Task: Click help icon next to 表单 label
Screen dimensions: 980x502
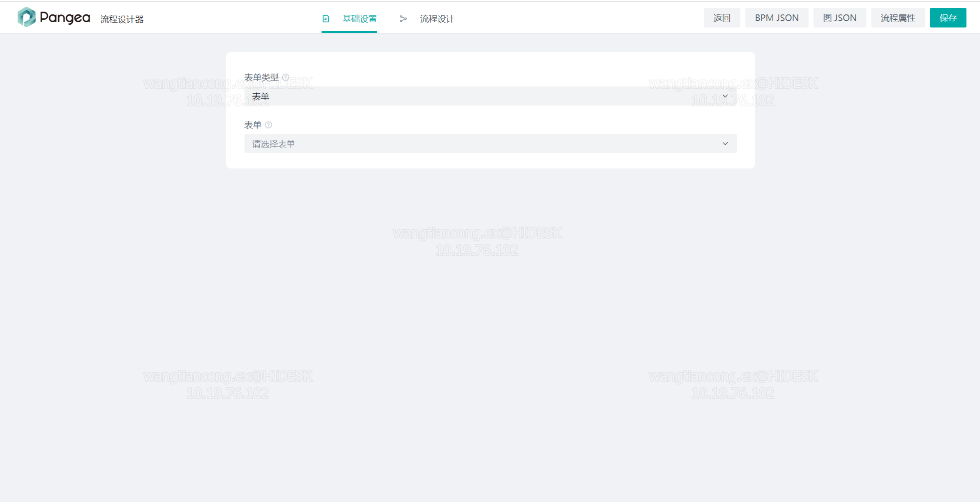Action: (x=269, y=125)
